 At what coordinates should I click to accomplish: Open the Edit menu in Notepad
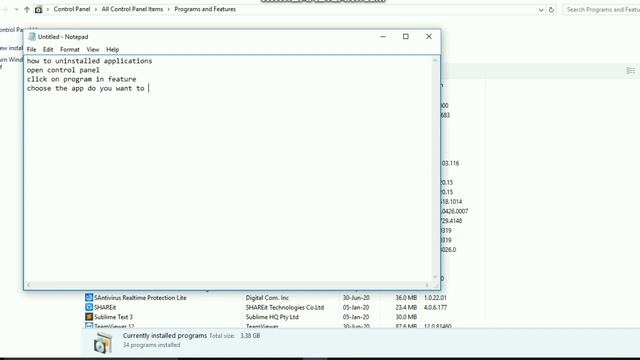pos(48,49)
